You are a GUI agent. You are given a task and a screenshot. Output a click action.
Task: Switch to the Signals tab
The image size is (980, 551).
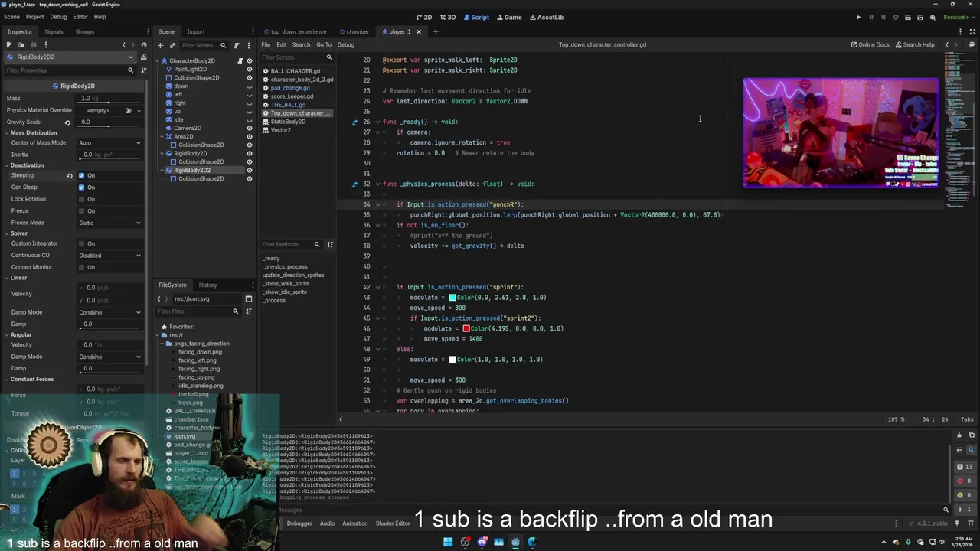[x=54, y=31]
